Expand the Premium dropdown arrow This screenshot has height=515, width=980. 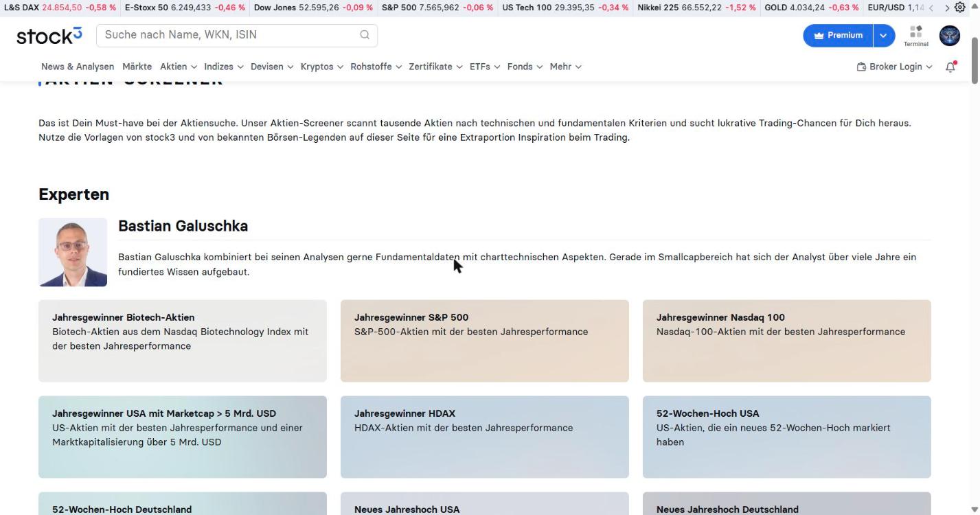coord(884,36)
